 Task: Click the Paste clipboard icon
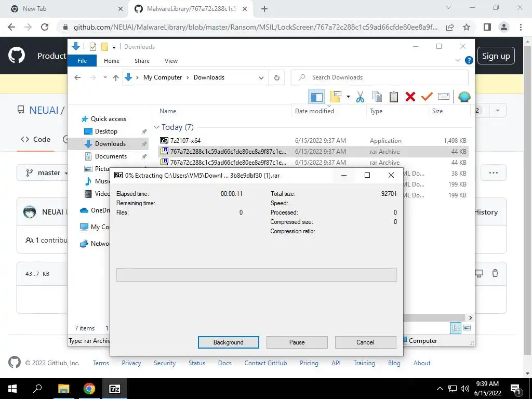click(394, 97)
